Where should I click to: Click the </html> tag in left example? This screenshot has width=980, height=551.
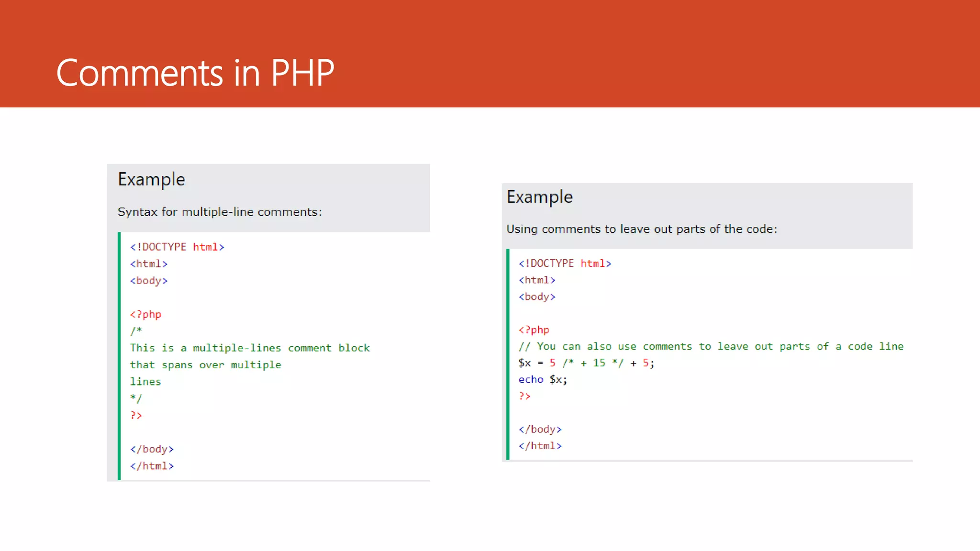coord(152,466)
